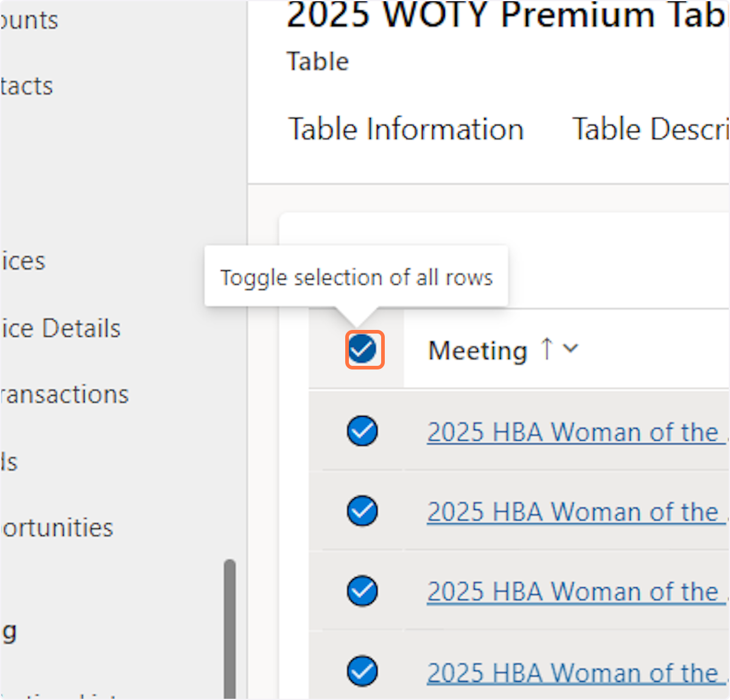The height and width of the screenshot is (700, 730).
Task: Open Invoices from the sidebar
Action: (x=23, y=261)
